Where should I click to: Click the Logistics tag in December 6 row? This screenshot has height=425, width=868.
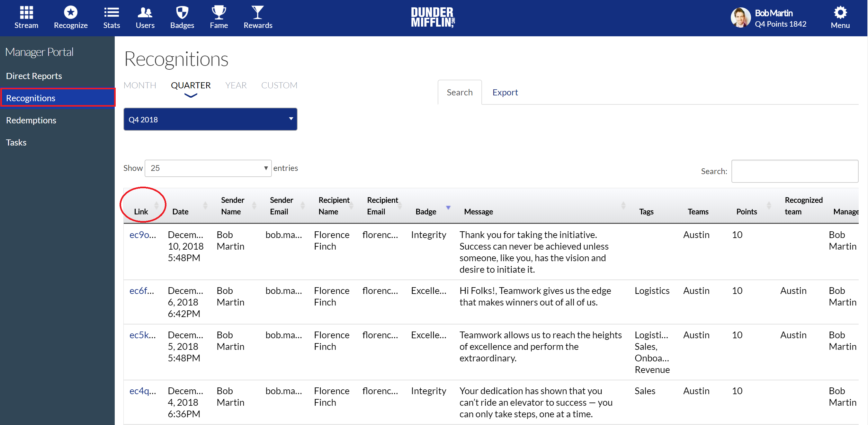[652, 291]
